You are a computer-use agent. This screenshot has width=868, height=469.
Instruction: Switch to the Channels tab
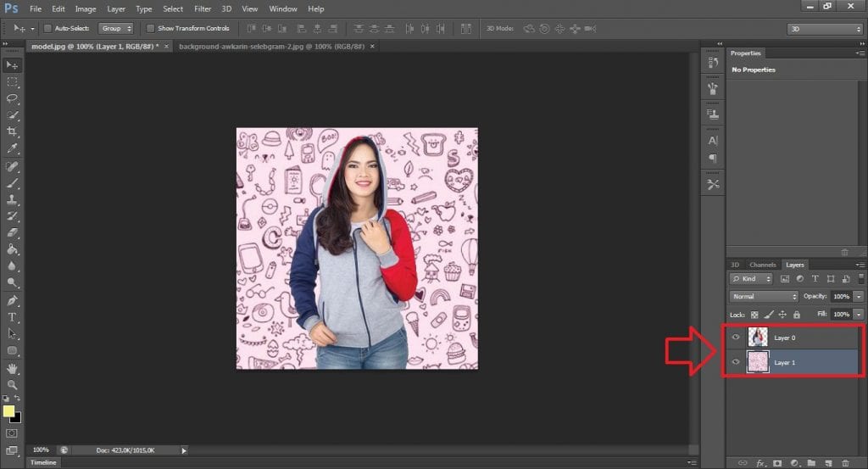[763, 265]
